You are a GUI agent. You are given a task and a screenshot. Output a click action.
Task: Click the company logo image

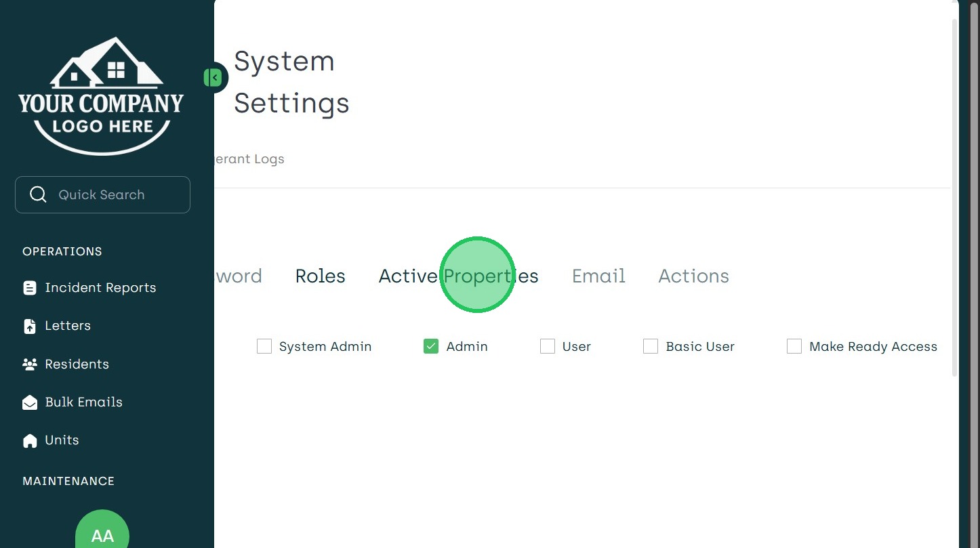coord(101,95)
